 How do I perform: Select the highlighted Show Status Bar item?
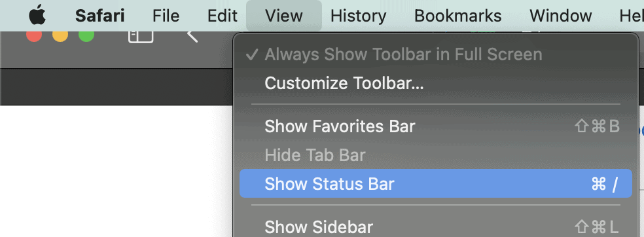click(436, 183)
